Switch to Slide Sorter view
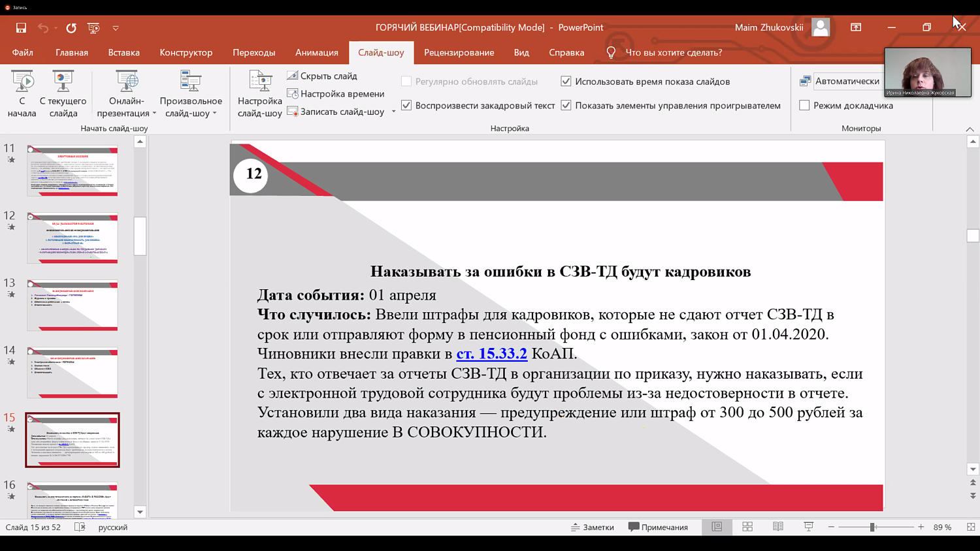The height and width of the screenshot is (551, 980). click(747, 527)
